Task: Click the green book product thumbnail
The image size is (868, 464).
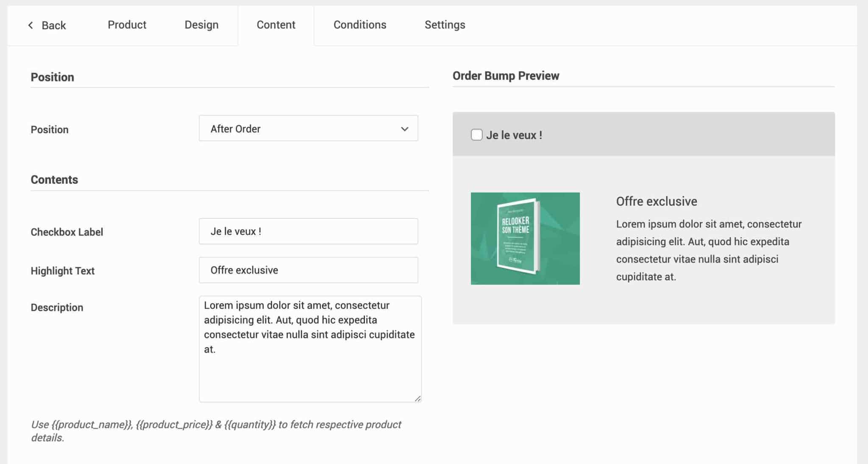Action: tap(525, 238)
